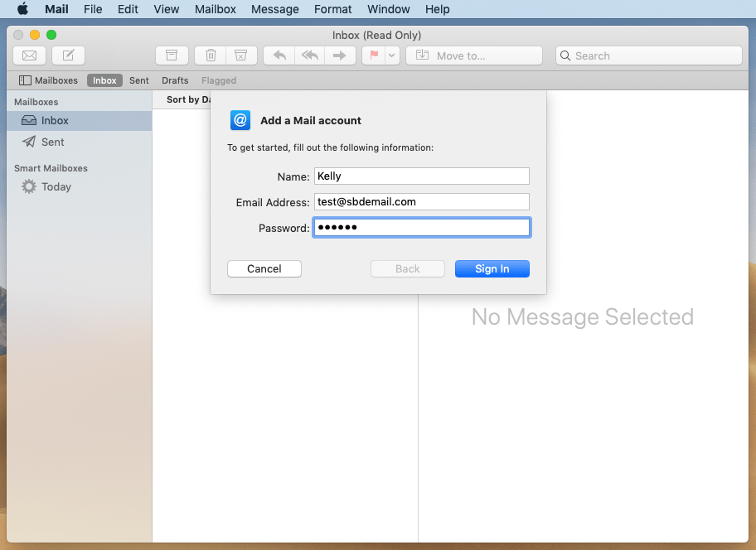Screen dimensions: 756x550
Task: Click the Delete trash icon
Action: (x=211, y=55)
